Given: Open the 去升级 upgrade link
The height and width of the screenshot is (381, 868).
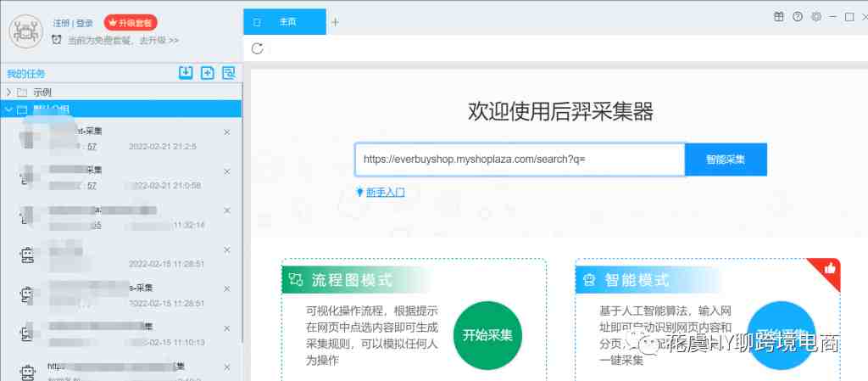Looking at the screenshot, I should (159, 41).
